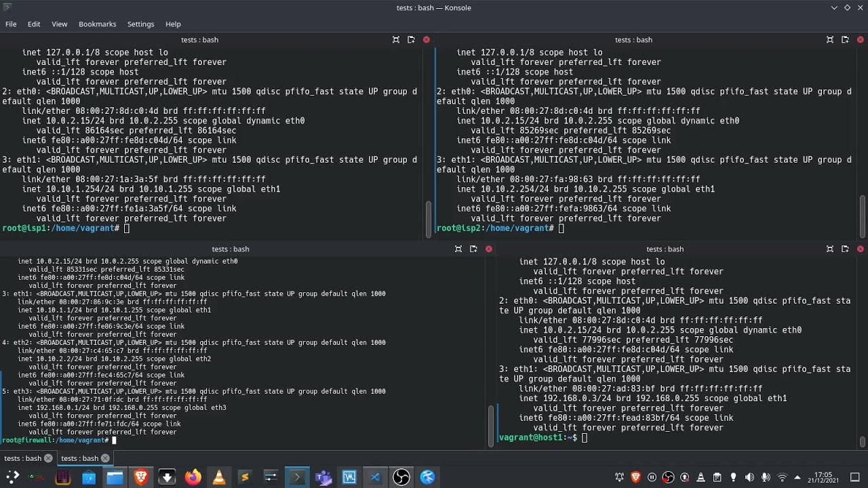Image resolution: width=868 pixels, height=488 pixels.
Task: Focus the root@isp2 command prompt
Action: [x=500, y=228]
